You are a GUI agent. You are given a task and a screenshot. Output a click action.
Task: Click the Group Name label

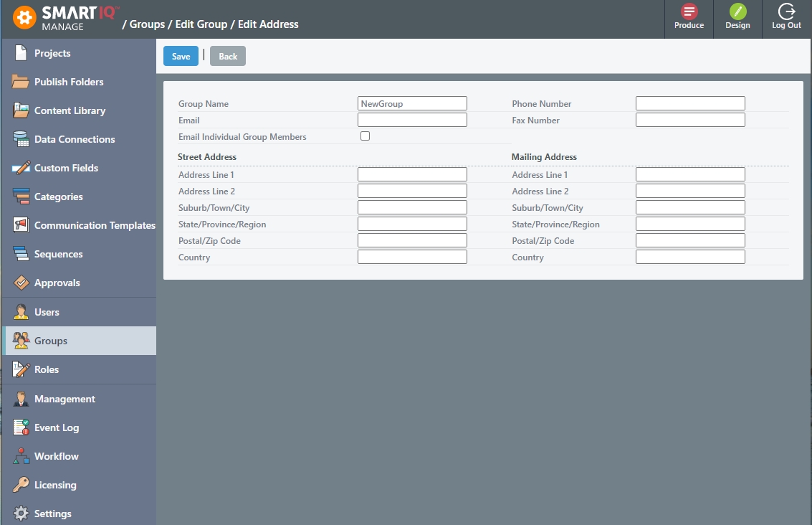203,104
